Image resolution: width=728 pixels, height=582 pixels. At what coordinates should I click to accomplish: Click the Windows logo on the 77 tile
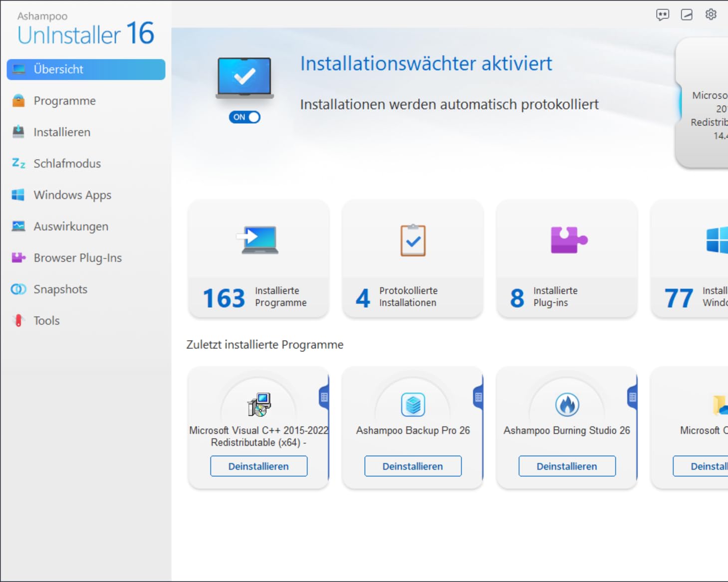[x=718, y=240]
